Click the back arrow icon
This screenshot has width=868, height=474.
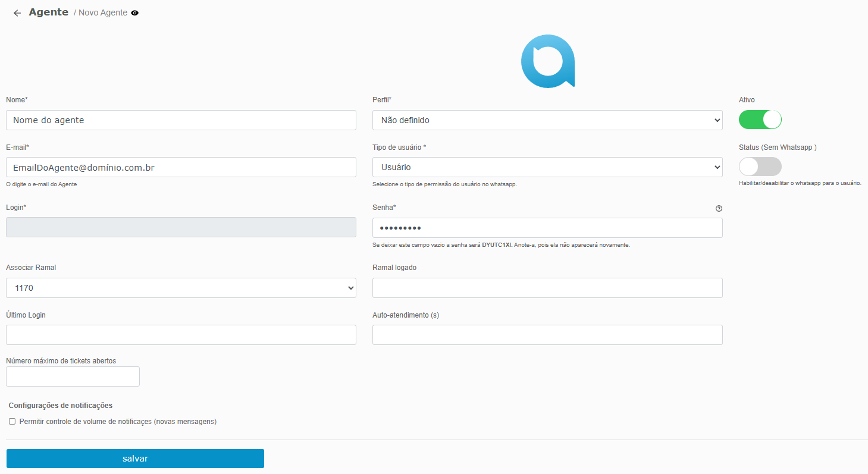click(x=17, y=13)
